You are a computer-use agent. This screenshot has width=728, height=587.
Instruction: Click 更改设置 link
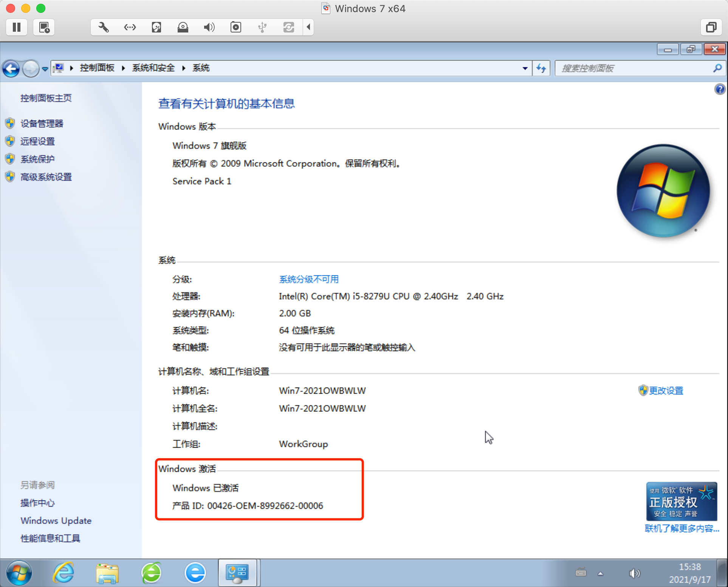point(666,391)
